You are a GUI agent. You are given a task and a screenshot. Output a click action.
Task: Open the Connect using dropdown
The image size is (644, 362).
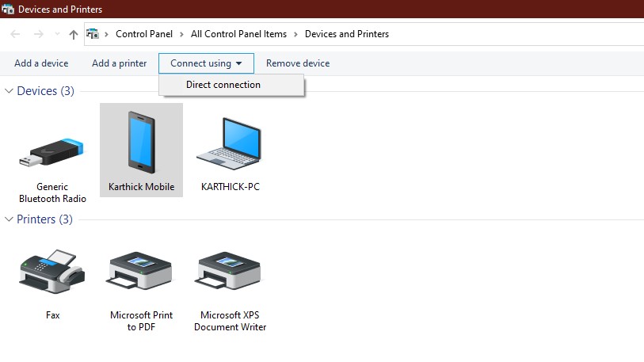tap(206, 63)
